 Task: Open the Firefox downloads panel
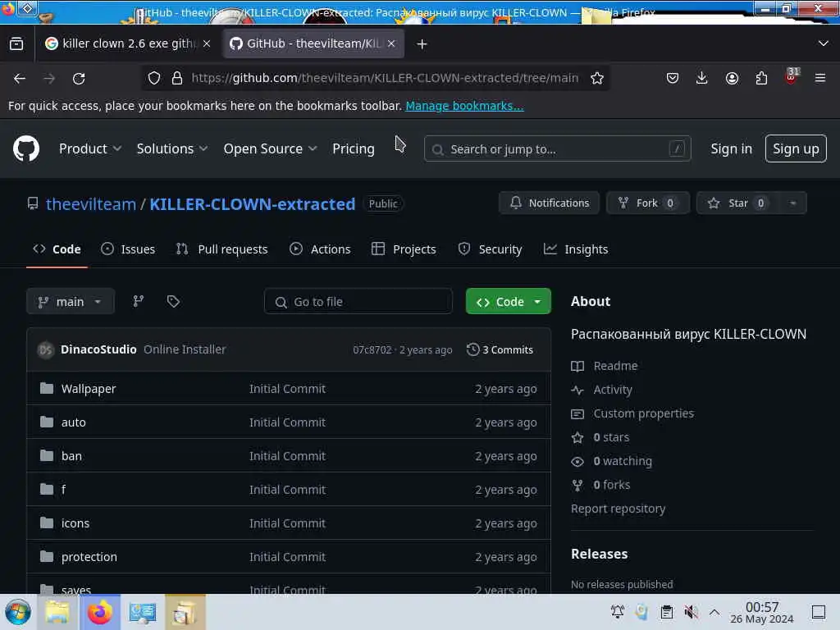[702, 78]
